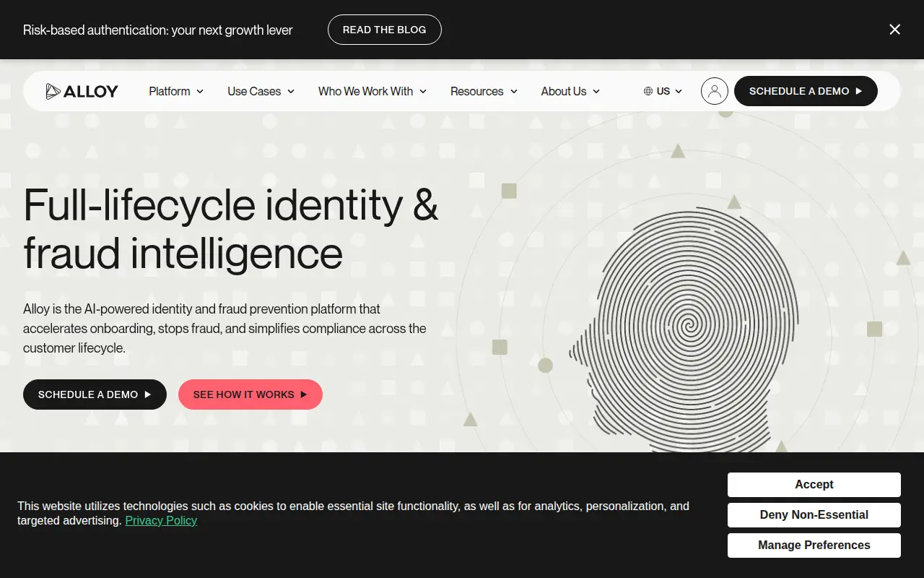Click the globe icon beside US
924x578 pixels.
648,91
